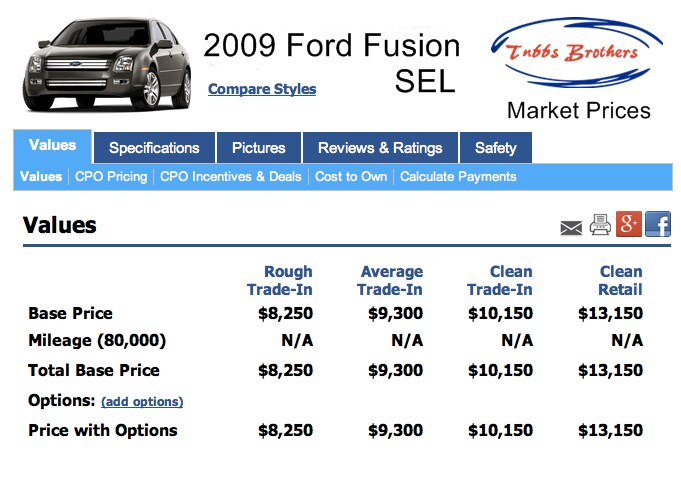Screen dimensions: 681x485
Task: Click the printer icon
Action: pyautogui.click(x=600, y=225)
